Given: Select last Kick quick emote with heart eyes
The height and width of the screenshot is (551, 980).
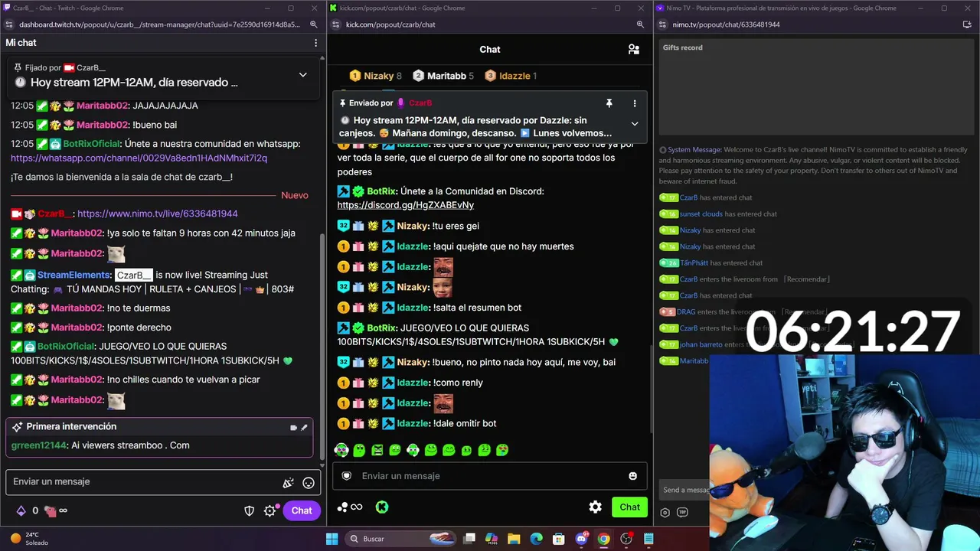Looking at the screenshot, I should point(502,450).
